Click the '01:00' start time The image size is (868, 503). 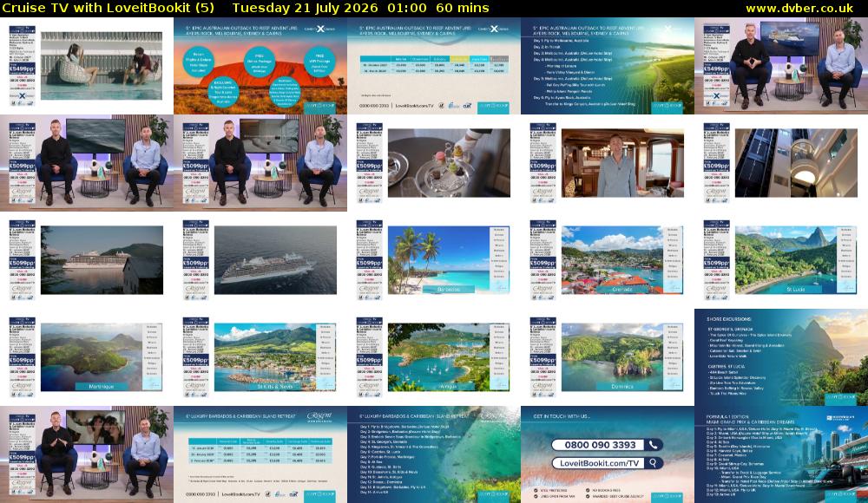click(x=407, y=9)
